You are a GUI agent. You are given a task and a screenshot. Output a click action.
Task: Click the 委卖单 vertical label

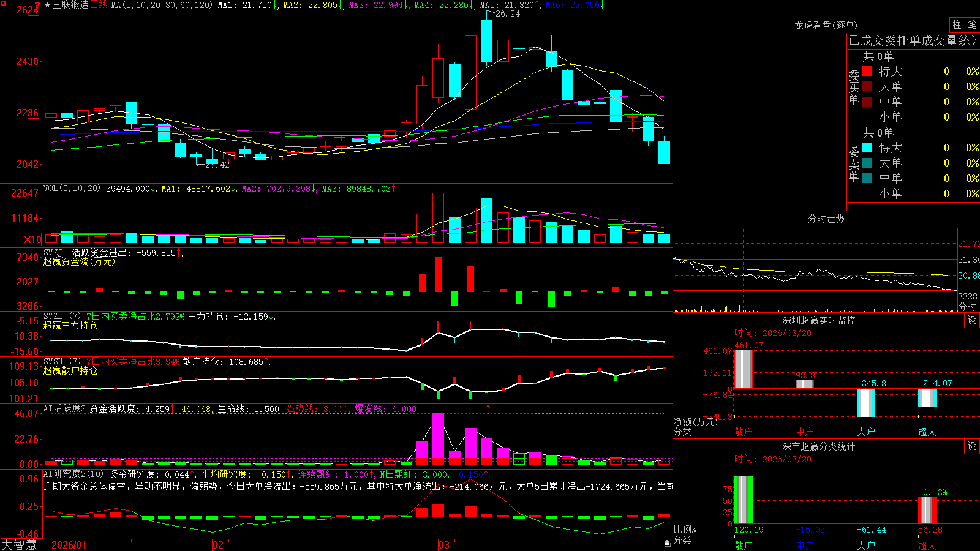pyautogui.click(x=854, y=163)
